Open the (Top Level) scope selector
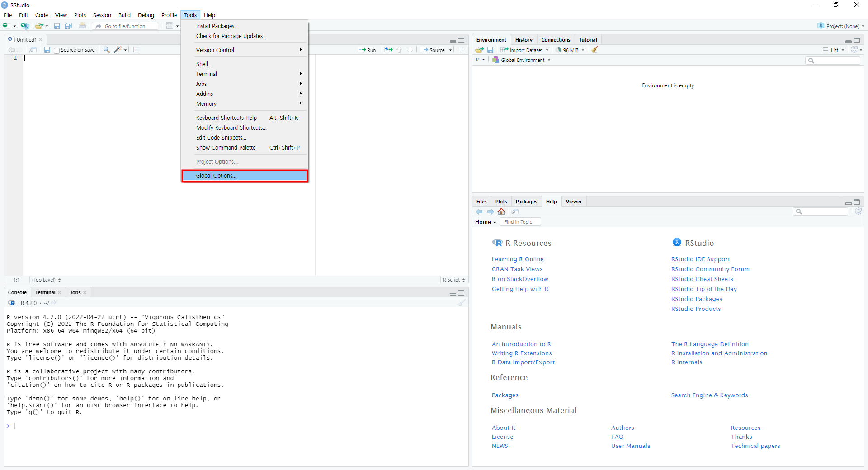 point(47,280)
